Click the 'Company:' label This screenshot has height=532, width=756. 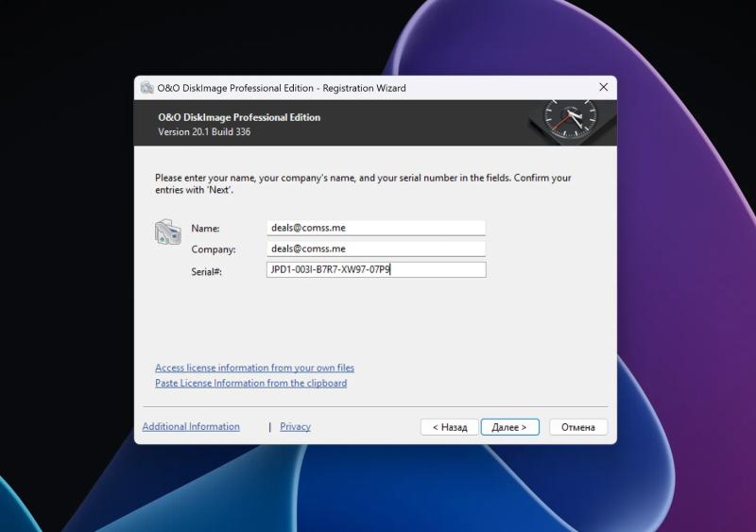214,249
